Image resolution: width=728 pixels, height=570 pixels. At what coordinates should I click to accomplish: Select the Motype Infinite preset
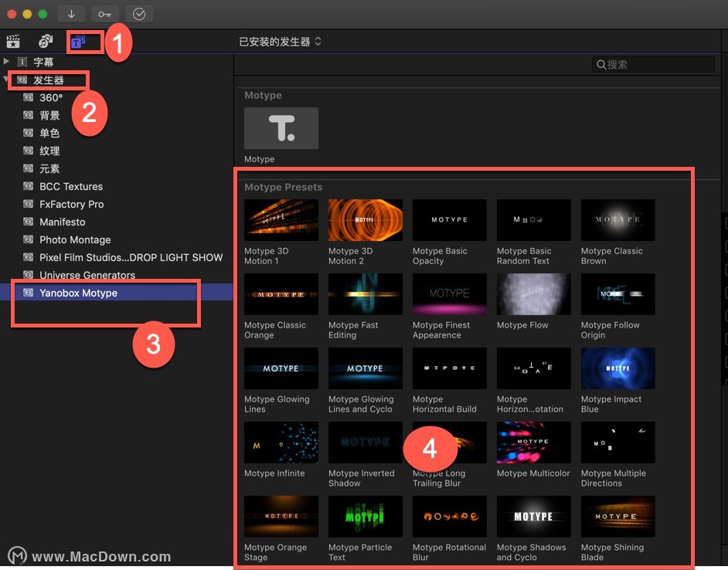(x=281, y=443)
